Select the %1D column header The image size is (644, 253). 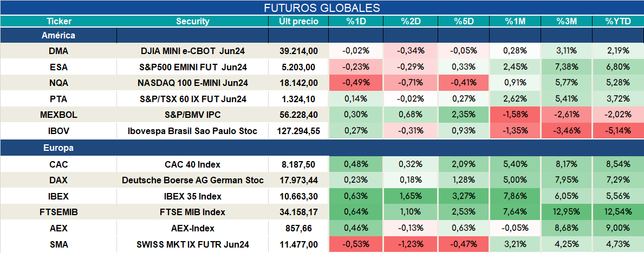[356, 22]
